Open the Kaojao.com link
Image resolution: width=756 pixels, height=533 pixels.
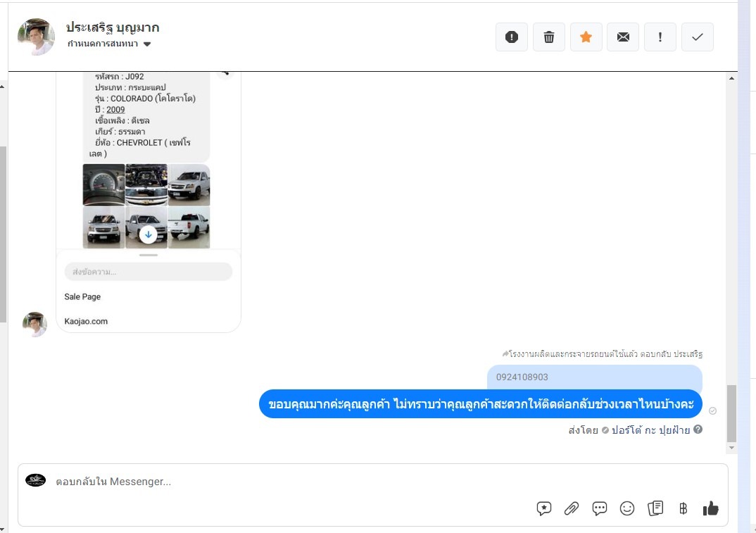[x=86, y=321]
